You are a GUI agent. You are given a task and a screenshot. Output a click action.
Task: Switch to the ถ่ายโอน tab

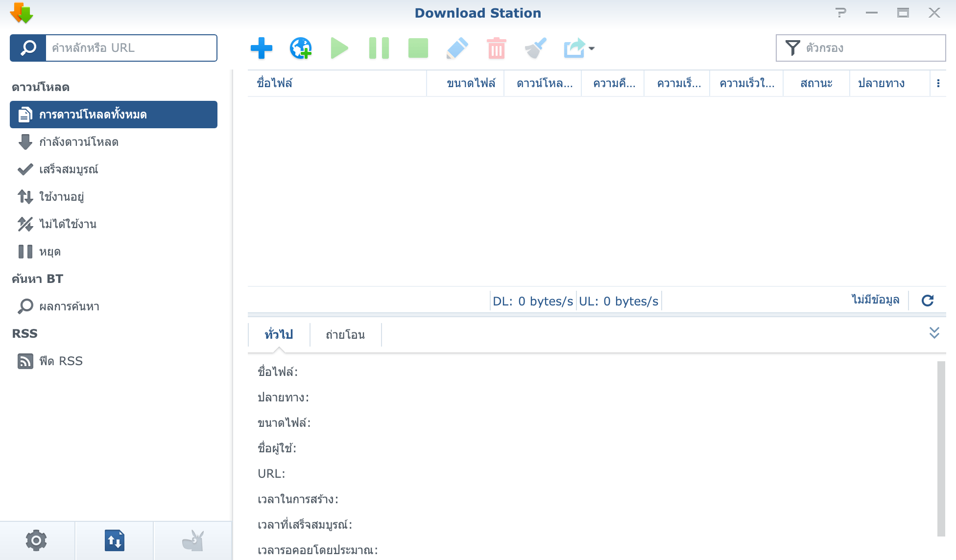(345, 335)
